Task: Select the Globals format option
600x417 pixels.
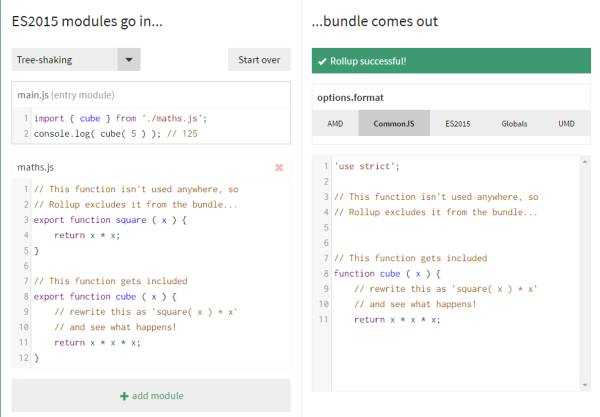Action: click(516, 123)
